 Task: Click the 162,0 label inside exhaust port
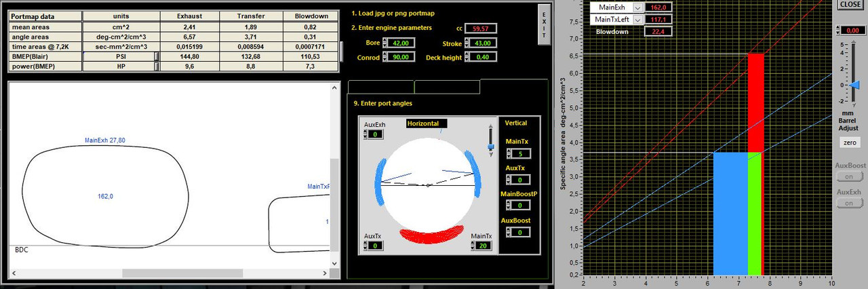coord(104,196)
